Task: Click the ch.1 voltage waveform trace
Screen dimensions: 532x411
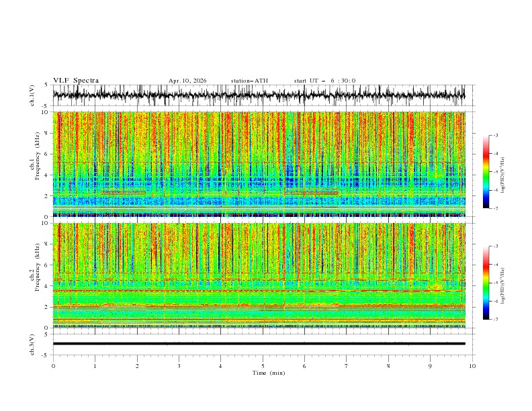Action: tap(259, 95)
